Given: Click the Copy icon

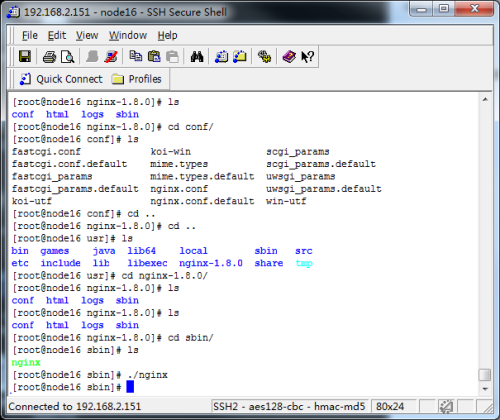Looking at the screenshot, I should [x=135, y=56].
